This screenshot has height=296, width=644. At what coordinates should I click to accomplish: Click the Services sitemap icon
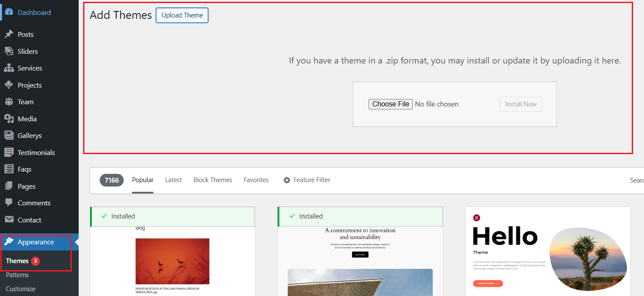click(x=9, y=68)
